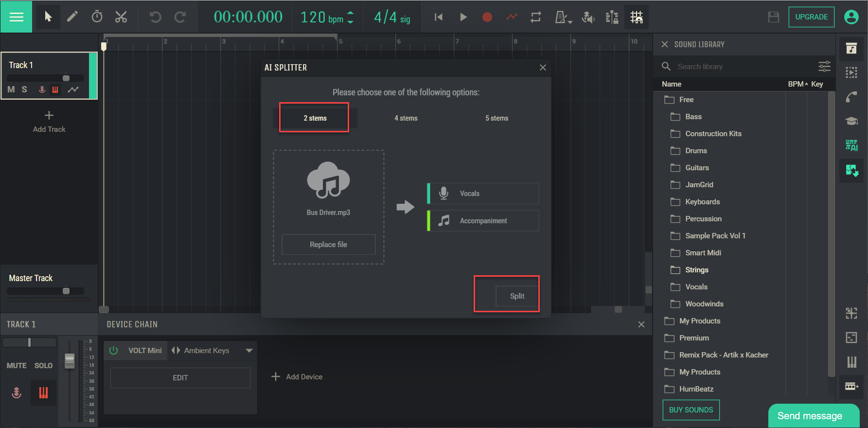
Task: Open the metronome settings icon
Action: click(563, 18)
